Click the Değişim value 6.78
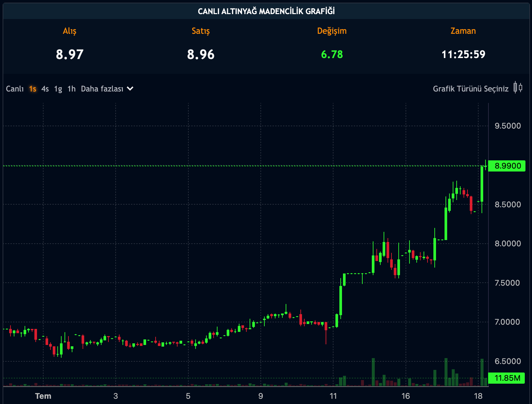The image size is (532, 404). pos(332,54)
